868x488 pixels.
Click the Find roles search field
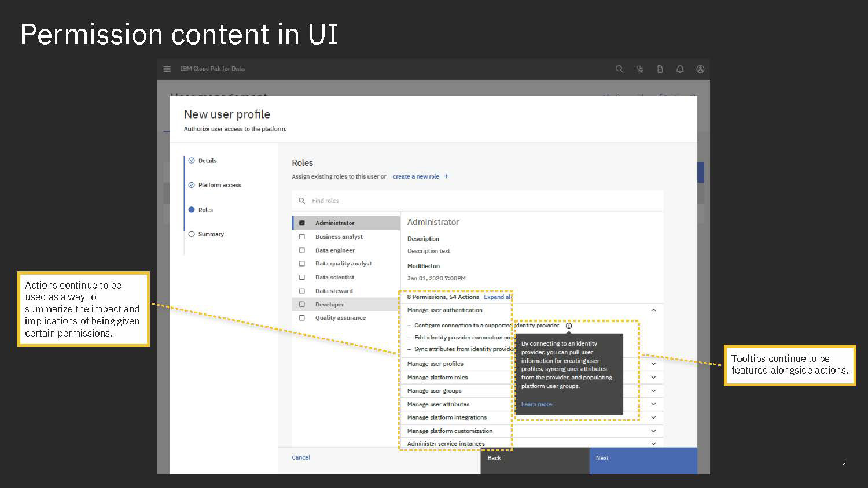point(477,201)
